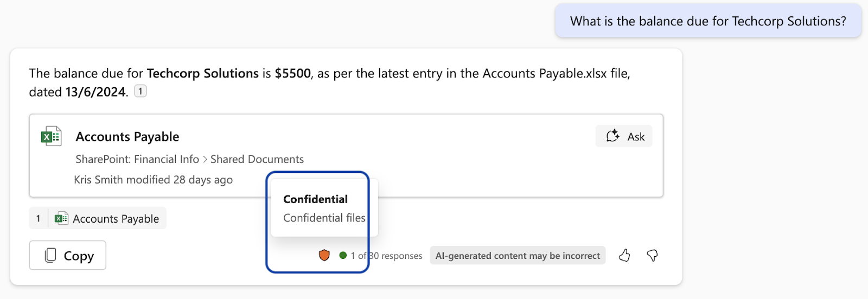Image resolution: width=868 pixels, height=299 pixels.
Task: Open the Accounts Payable file title
Action: pyautogui.click(x=127, y=136)
